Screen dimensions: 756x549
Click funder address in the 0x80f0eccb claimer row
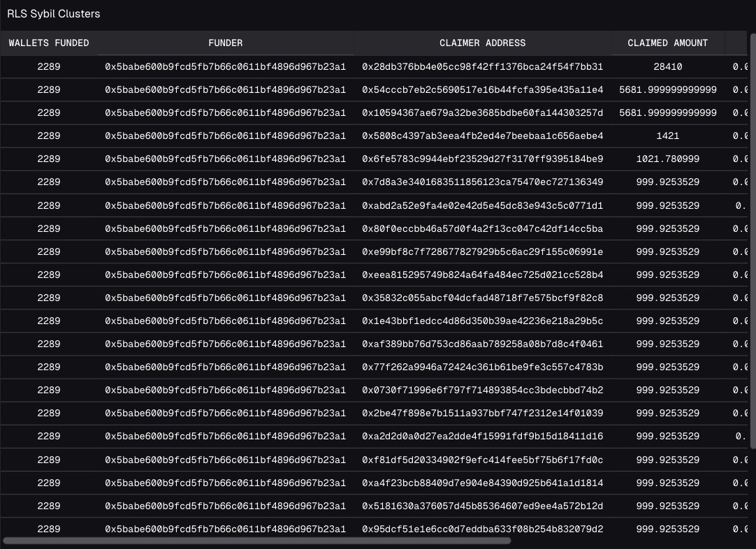[x=225, y=229]
